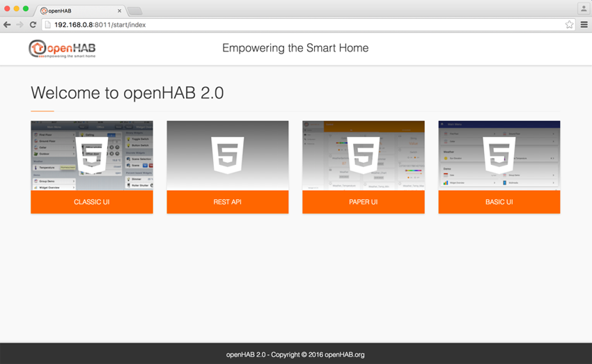Open the REST API HTML5 tile image
Image resolution: width=592 pixels, height=364 pixels.
228,155
